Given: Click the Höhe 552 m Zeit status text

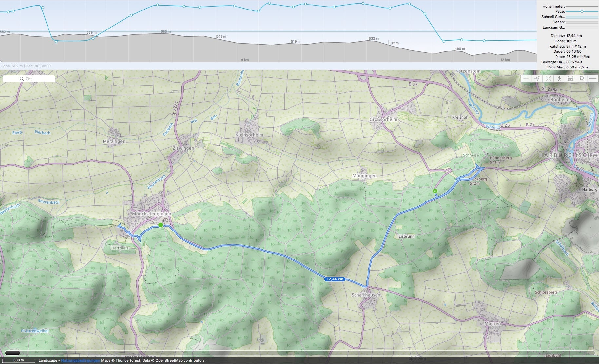Looking at the screenshot, I should 26,66.
